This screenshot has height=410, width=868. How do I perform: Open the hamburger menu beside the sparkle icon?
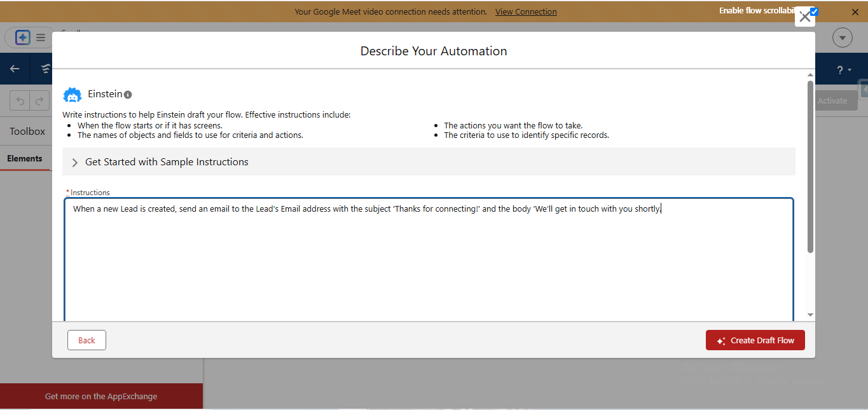click(x=41, y=38)
